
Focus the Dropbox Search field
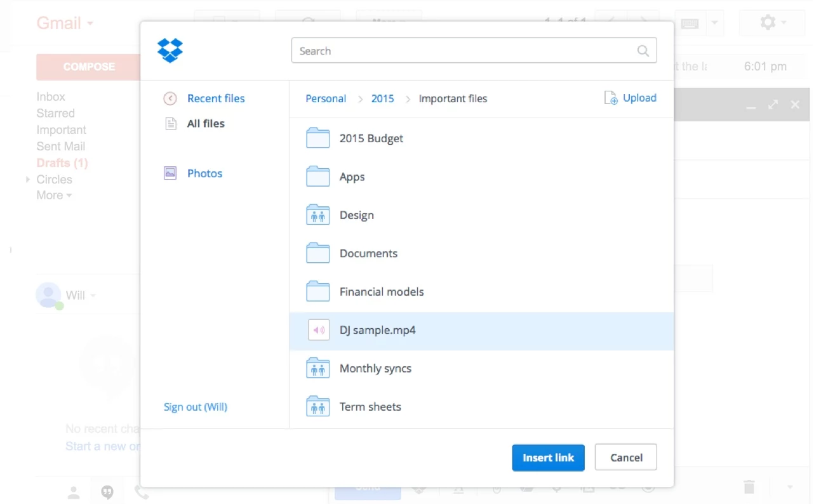pos(474,51)
